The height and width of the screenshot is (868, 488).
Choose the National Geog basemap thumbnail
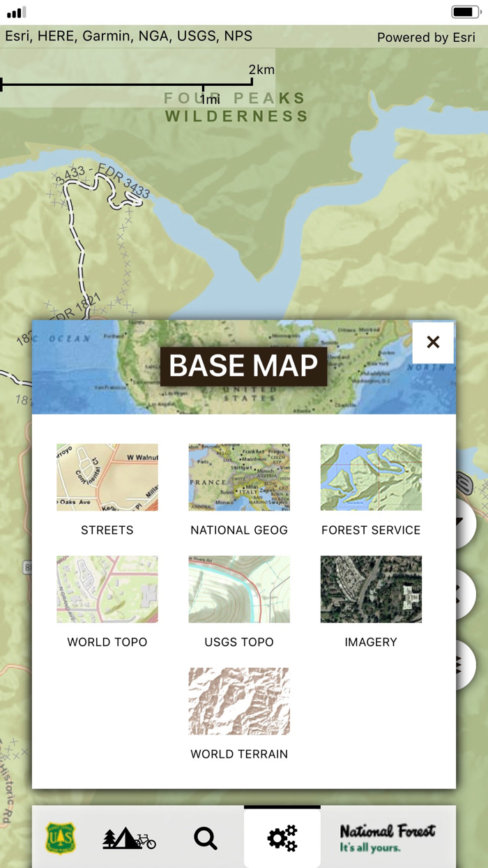239,477
